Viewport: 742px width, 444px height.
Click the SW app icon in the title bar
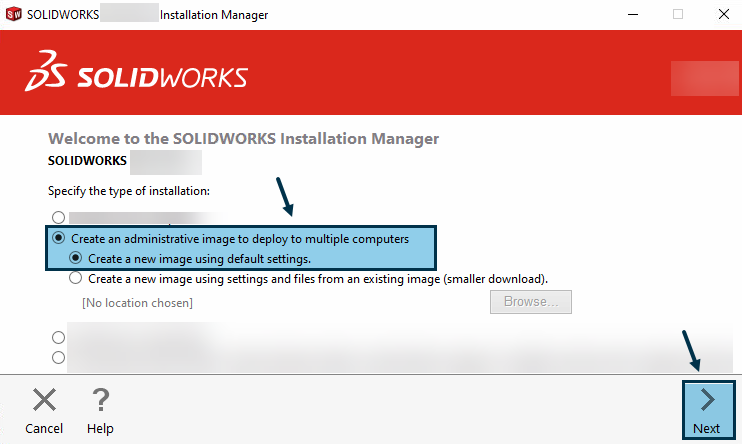pyautogui.click(x=14, y=15)
